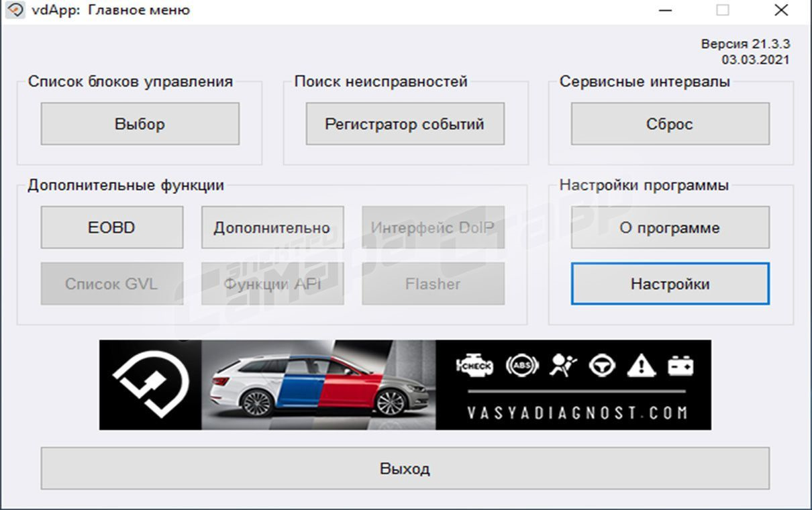Click the Версия 21.3.3 version text
The height and width of the screenshot is (510, 812).
(746, 44)
